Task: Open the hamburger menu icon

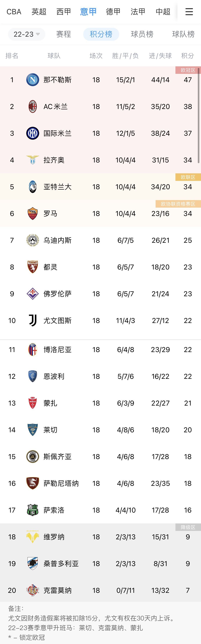Action: point(189,11)
